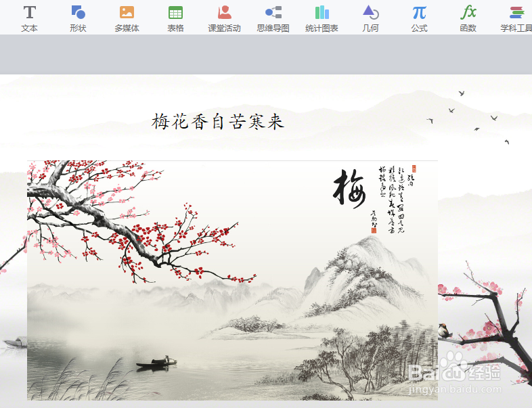Image resolution: width=532 pixels, height=408 pixels.
Task: Open the 函数 function tool
Action: pyautogui.click(x=468, y=19)
